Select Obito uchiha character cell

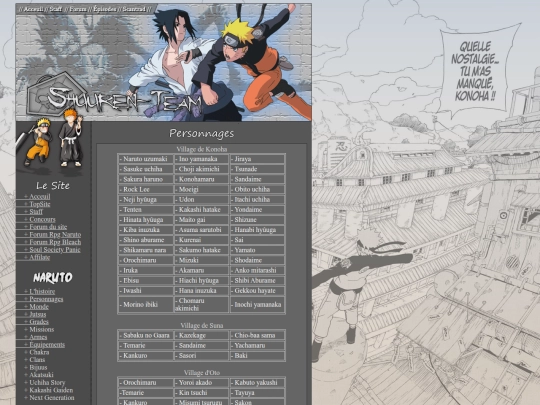pyautogui.click(x=258, y=189)
